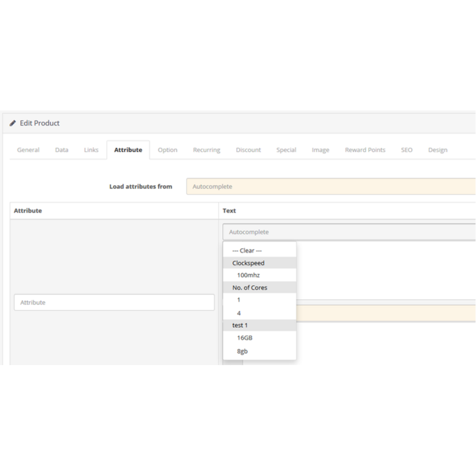Click the Text autocomplete input field
476x476 pixels.
(349, 232)
